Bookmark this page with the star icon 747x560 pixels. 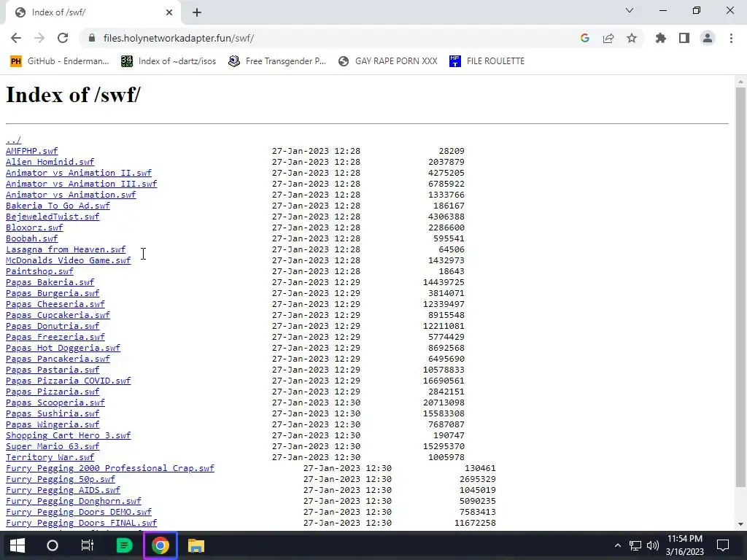pyautogui.click(x=632, y=38)
